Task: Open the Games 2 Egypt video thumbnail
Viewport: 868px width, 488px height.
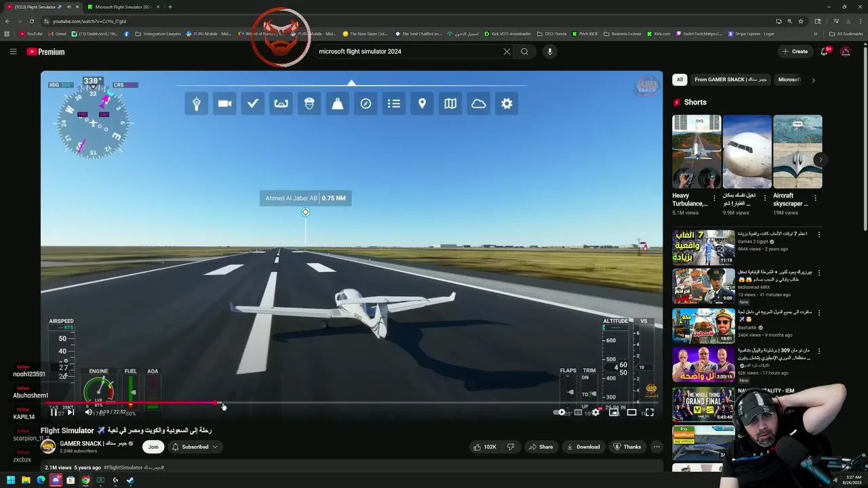Action: pos(703,247)
